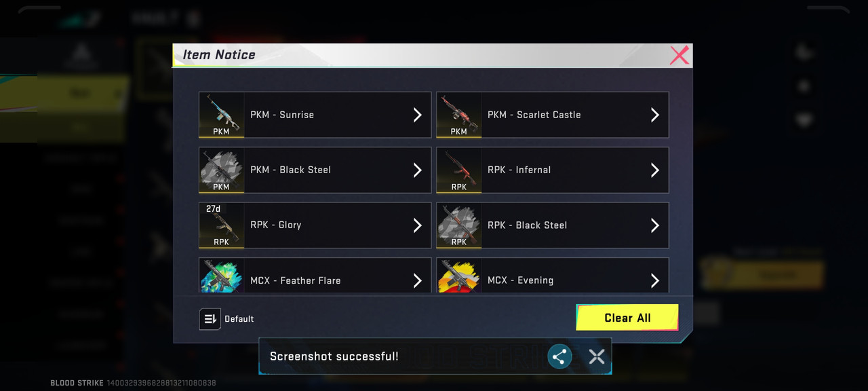Open the RPK - Black Steel label
Viewport: 868px width, 391px height.
click(x=528, y=225)
